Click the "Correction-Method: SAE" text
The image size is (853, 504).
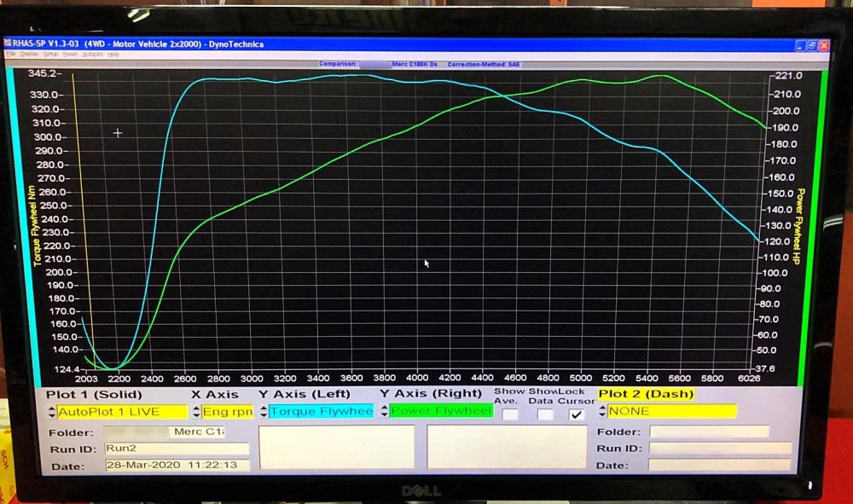tap(484, 64)
